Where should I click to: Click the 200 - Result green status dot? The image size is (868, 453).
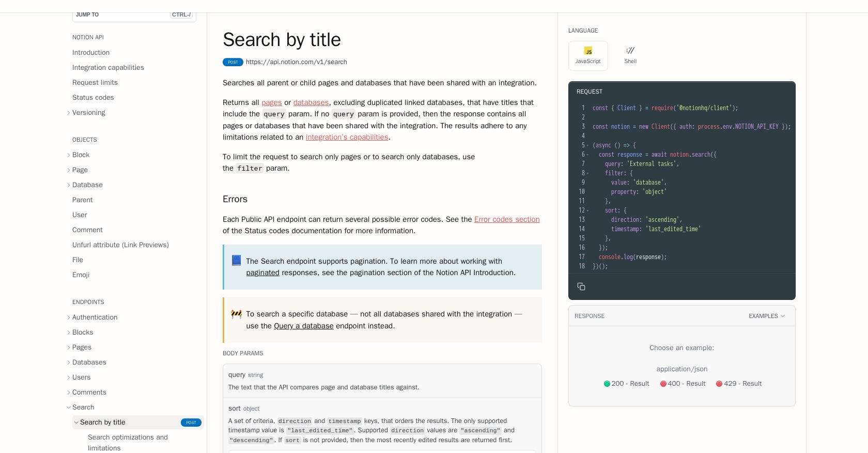(607, 384)
